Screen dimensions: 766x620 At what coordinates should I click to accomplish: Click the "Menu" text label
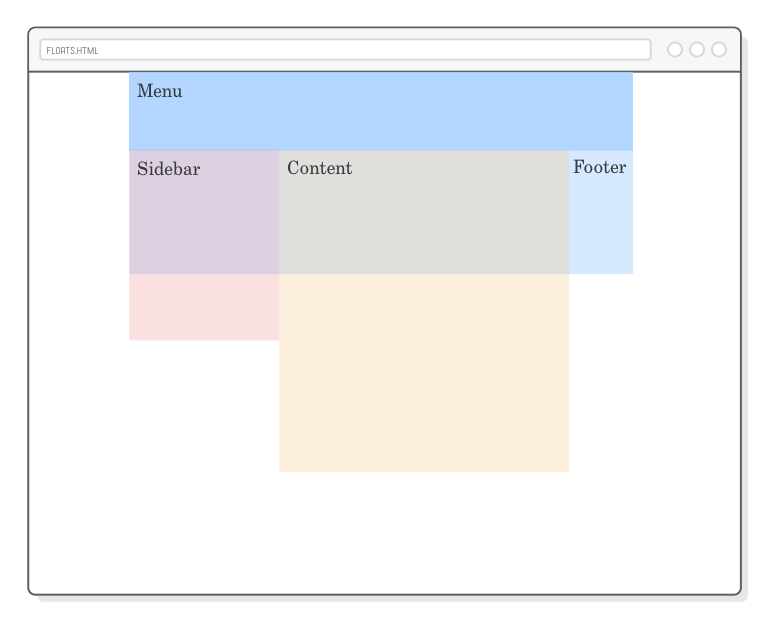click(x=160, y=91)
